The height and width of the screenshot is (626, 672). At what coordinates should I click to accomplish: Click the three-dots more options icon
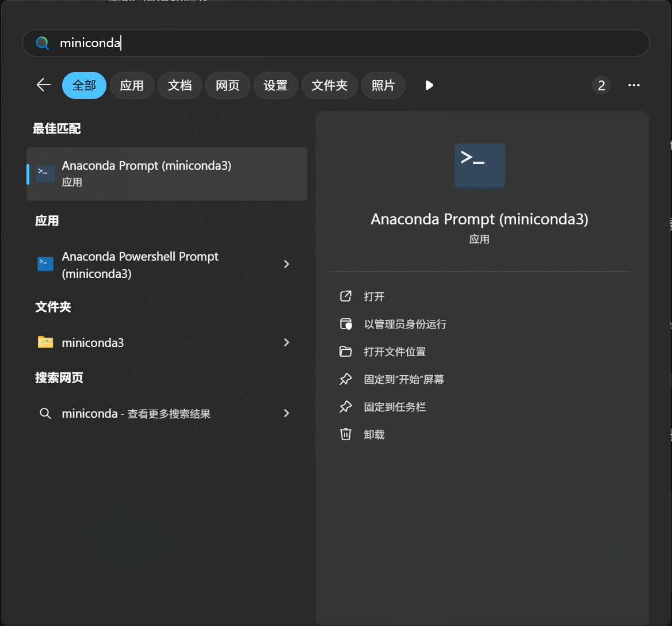click(633, 85)
